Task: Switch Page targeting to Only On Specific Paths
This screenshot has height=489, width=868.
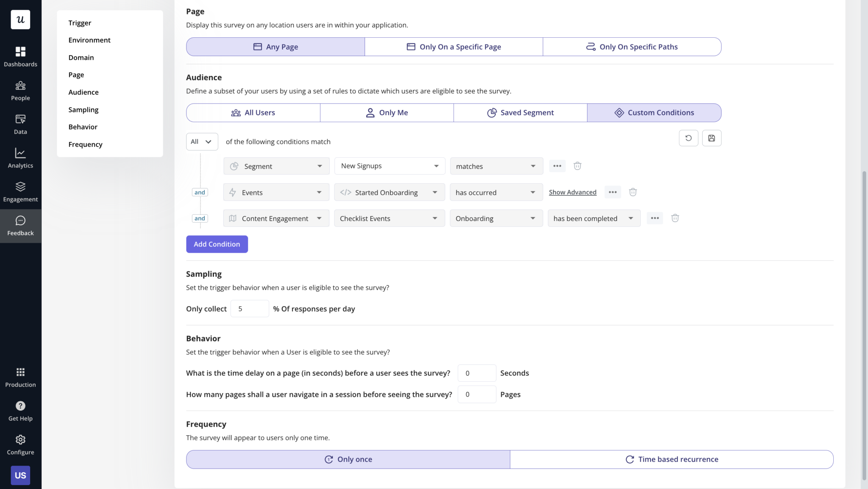Action: (x=632, y=47)
